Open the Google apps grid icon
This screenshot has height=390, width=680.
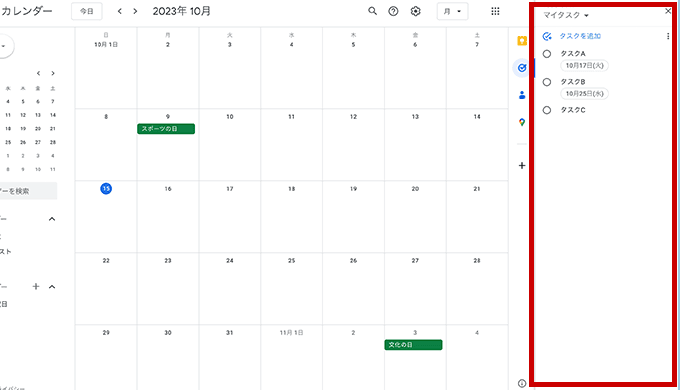495,11
